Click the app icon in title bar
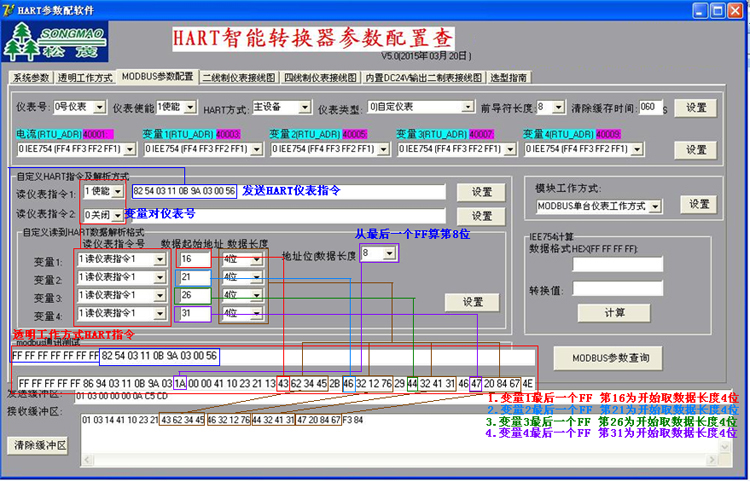750x482 pixels. pos(8,10)
